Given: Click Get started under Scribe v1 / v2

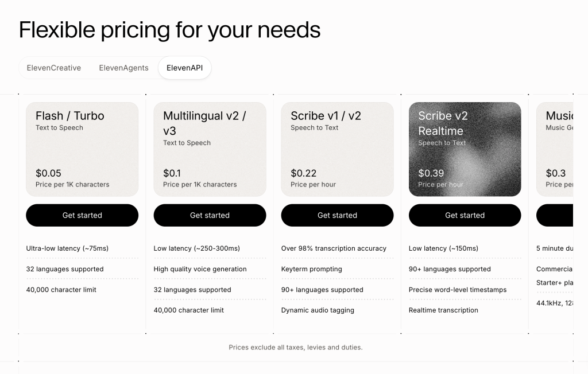Looking at the screenshot, I should click(x=337, y=215).
